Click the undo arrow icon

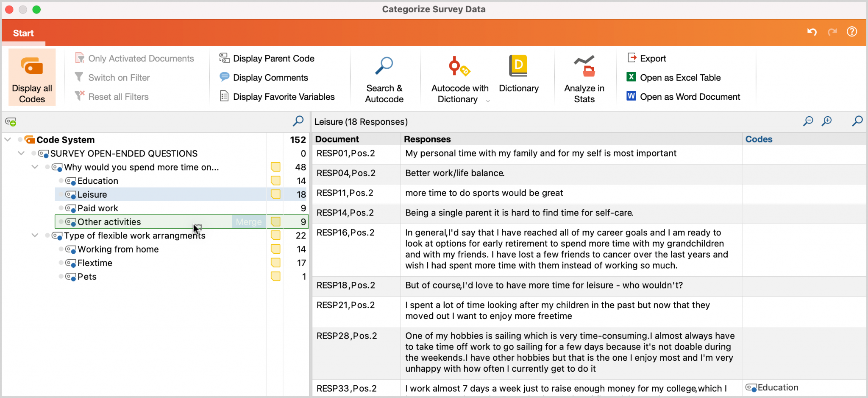tap(812, 32)
